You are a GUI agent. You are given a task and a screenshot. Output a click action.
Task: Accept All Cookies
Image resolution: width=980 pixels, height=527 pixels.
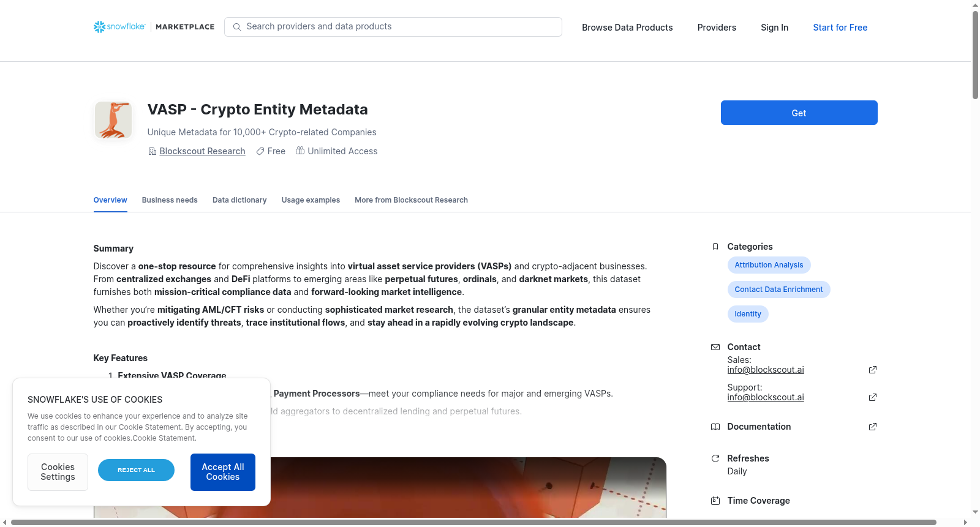click(x=223, y=472)
